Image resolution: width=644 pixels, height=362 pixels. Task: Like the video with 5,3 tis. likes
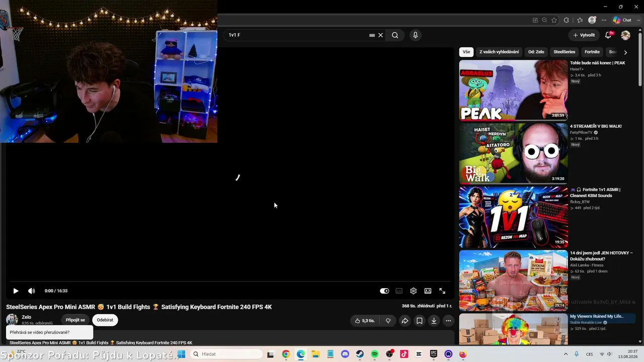(x=365, y=321)
